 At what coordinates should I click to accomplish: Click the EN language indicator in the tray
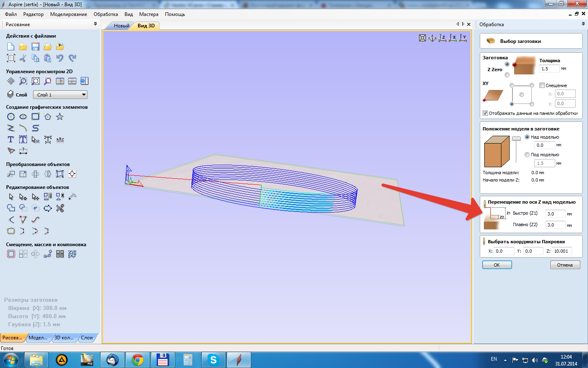pos(494,359)
